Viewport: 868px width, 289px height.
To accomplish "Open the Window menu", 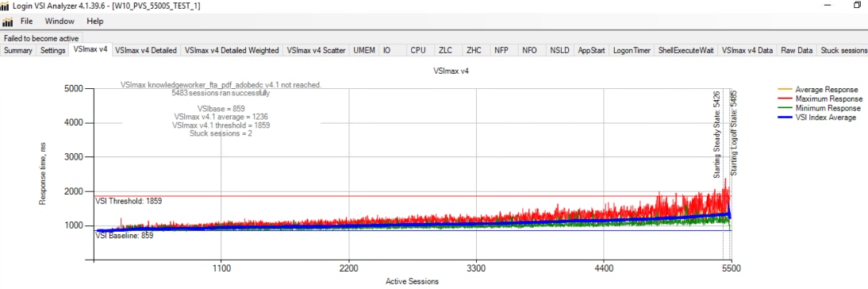I will click(x=60, y=21).
